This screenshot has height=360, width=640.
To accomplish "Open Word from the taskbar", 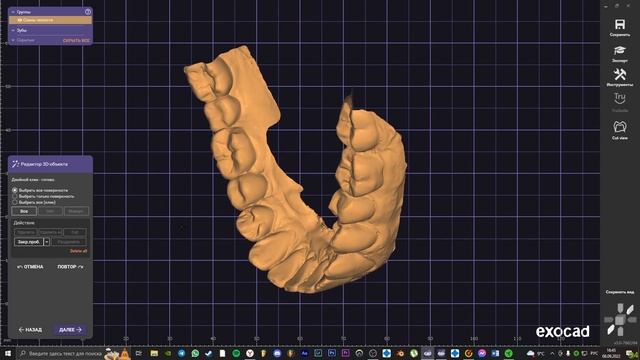I will (496, 353).
